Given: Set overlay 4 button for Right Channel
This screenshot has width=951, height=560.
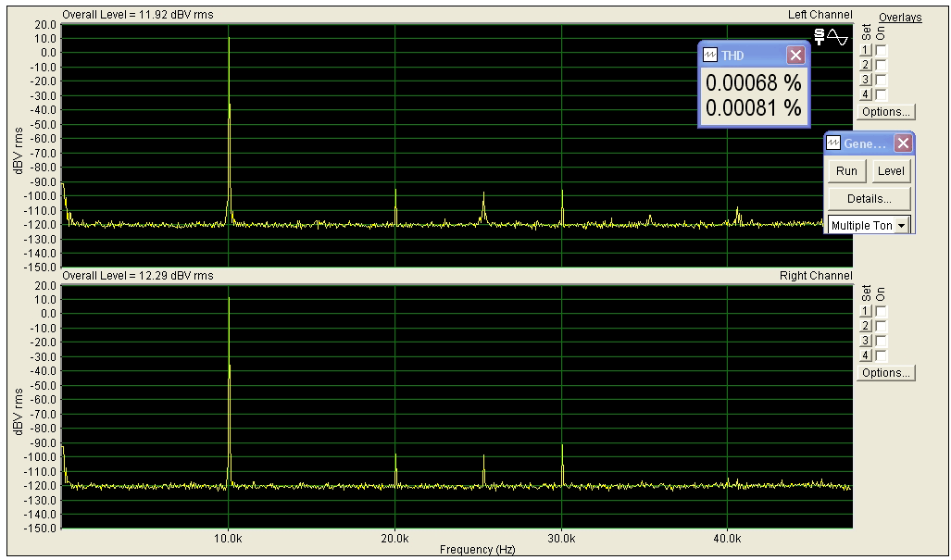Looking at the screenshot, I should pyautogui.click(x=866, y=355).
